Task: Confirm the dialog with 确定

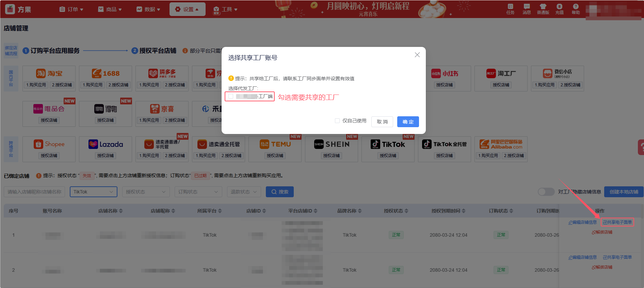Action: point(408,122)
